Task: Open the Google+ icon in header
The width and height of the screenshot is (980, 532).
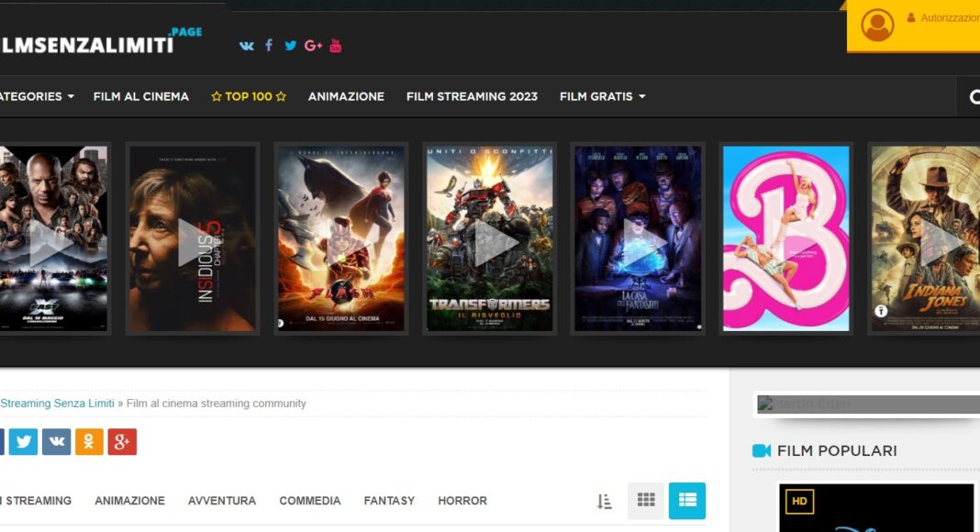Action: [x=313, y=46]
